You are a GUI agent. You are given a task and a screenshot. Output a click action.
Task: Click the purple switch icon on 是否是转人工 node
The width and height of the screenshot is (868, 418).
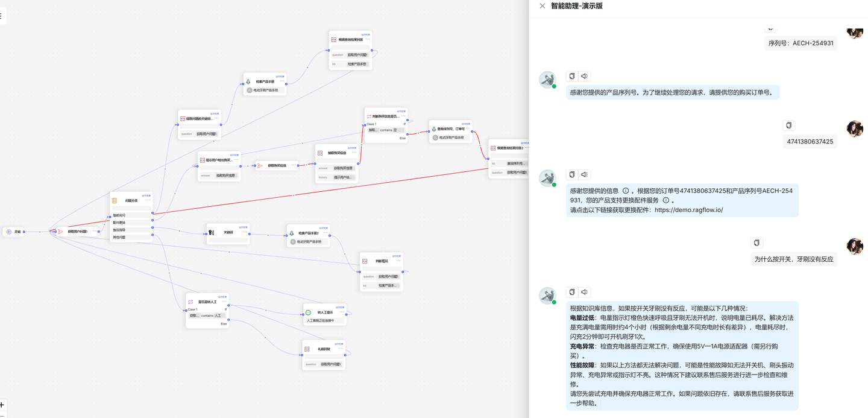(190, 302)
